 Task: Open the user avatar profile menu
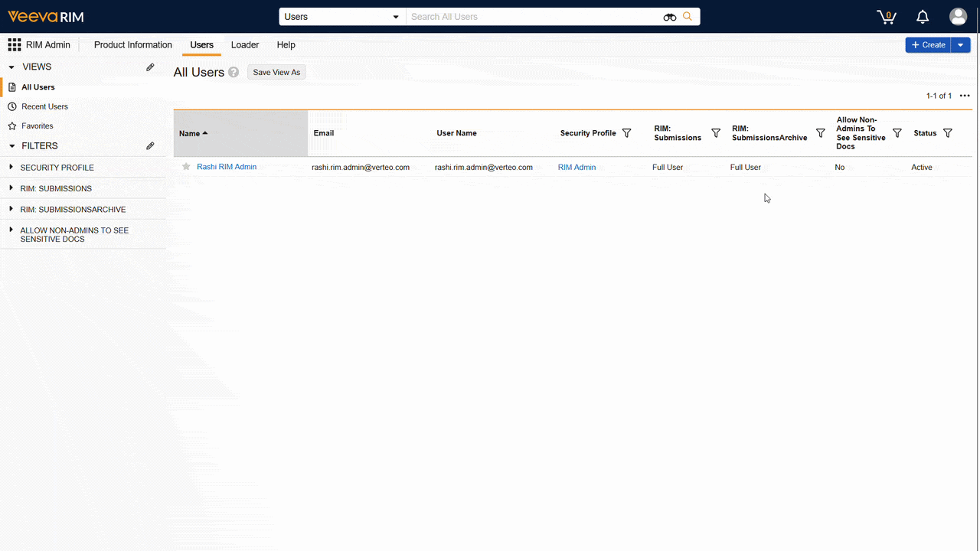[x=958, y=16]
